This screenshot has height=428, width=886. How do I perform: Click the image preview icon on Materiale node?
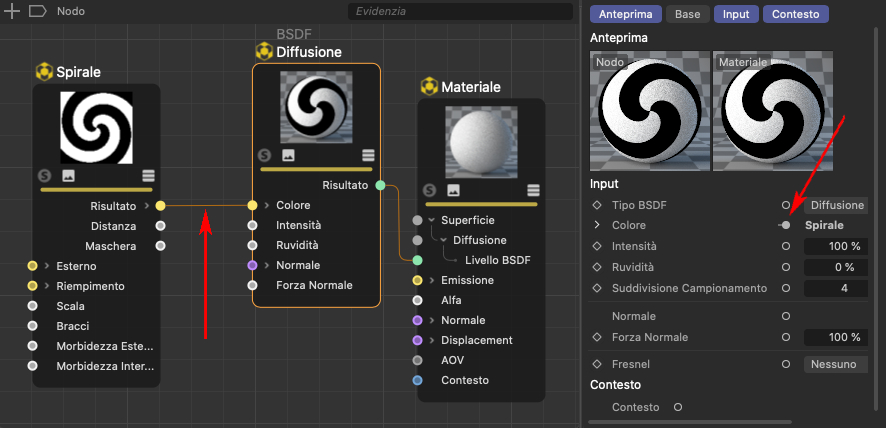pos(453,190)
